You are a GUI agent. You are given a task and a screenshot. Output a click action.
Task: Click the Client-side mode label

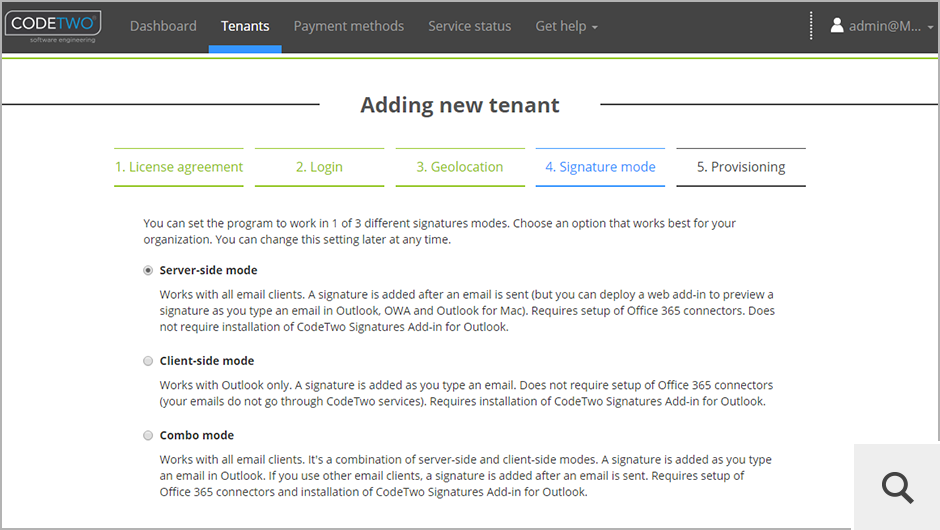(207, 361)
